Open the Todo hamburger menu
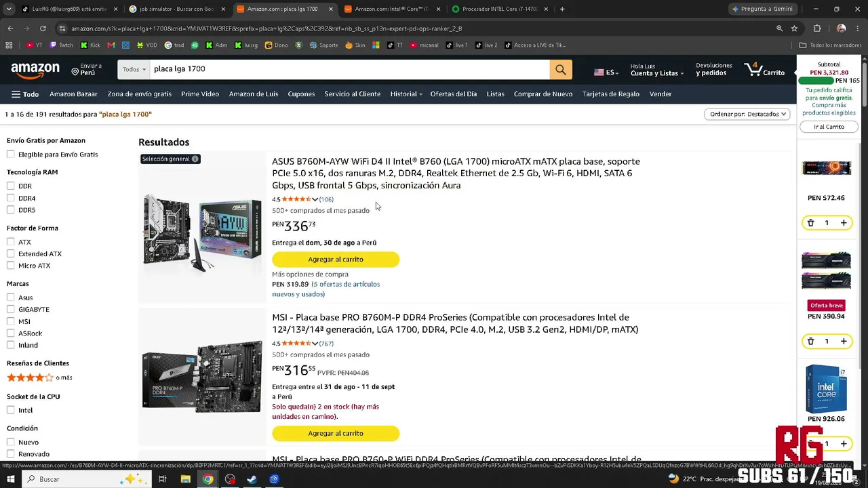 click(25, 94)
